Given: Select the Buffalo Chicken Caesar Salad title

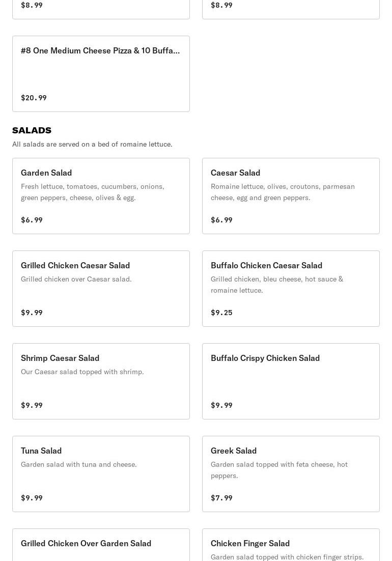Looking at the screenshot, I should [x=266, y=266].
